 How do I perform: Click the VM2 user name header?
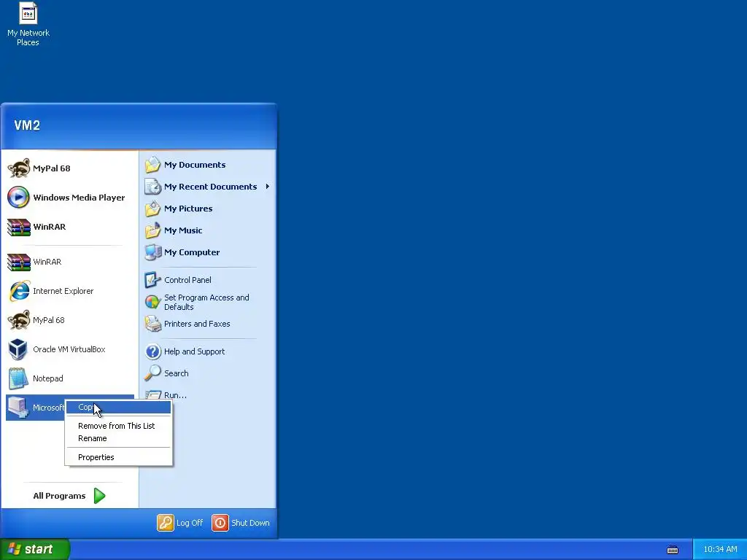tap(27, 125)
